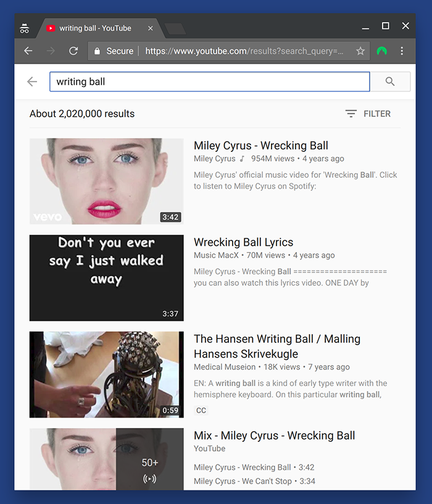Click the 'About 2,020,000 results' text

coord(82,114)
